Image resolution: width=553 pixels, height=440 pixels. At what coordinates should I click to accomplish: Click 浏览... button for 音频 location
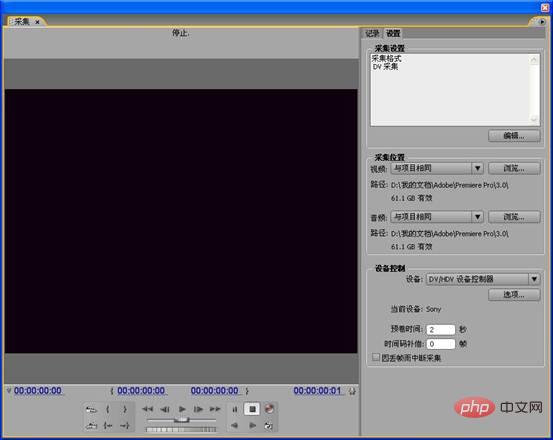point(514,217)
